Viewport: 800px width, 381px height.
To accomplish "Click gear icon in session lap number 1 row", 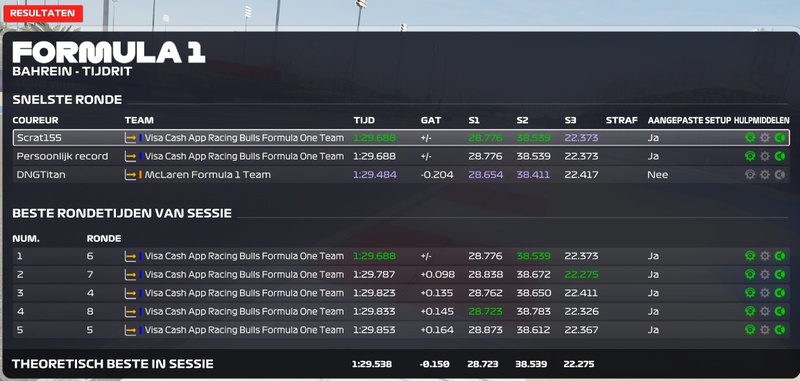I will (765, 256).
